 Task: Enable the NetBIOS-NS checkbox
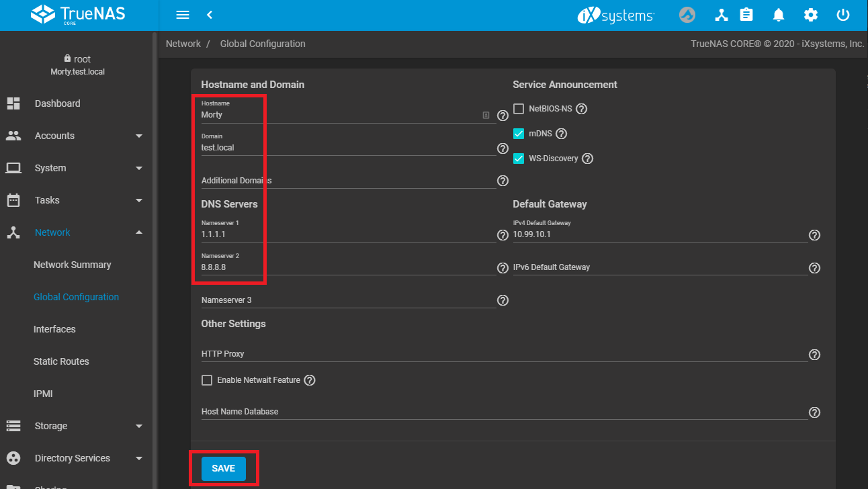click(x=519, y=109)
